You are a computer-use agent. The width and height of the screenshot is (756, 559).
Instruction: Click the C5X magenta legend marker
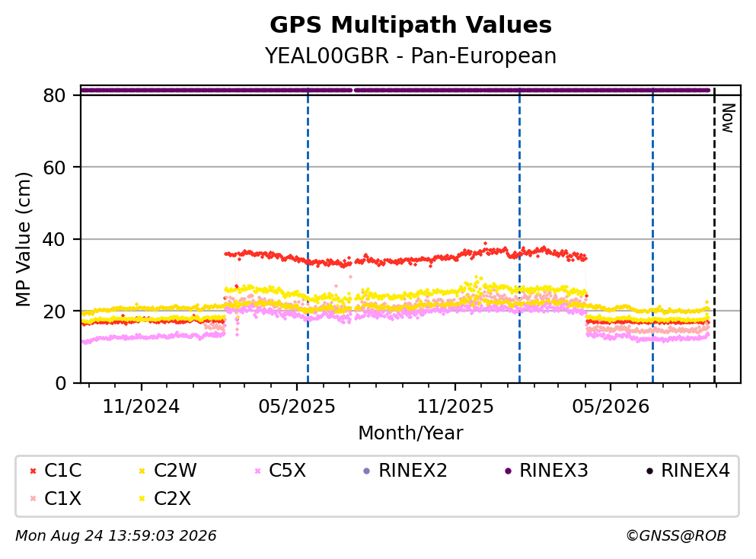click(x=257, y=471)
